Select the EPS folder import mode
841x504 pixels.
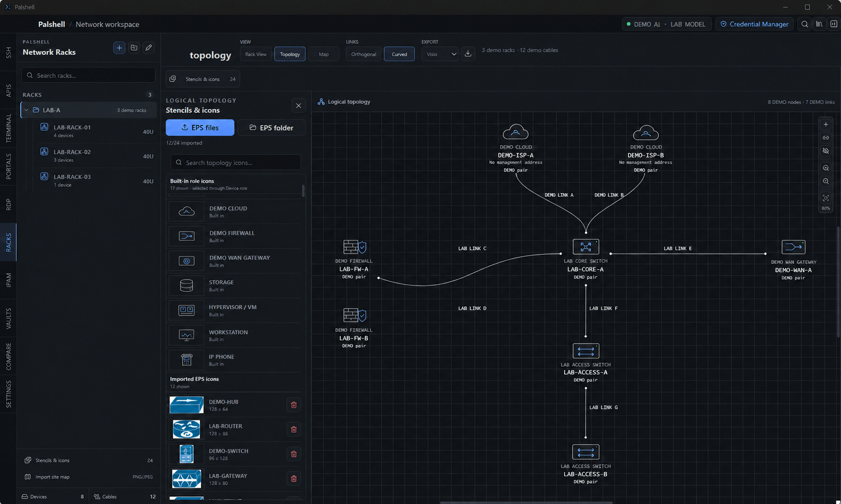272,128
